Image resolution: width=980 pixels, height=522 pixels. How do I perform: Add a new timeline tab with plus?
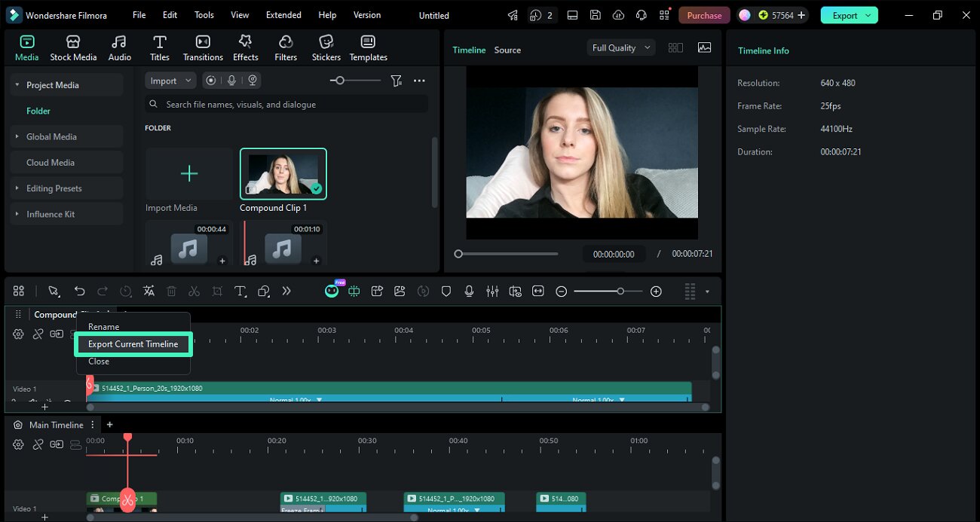tap(109, 425)
